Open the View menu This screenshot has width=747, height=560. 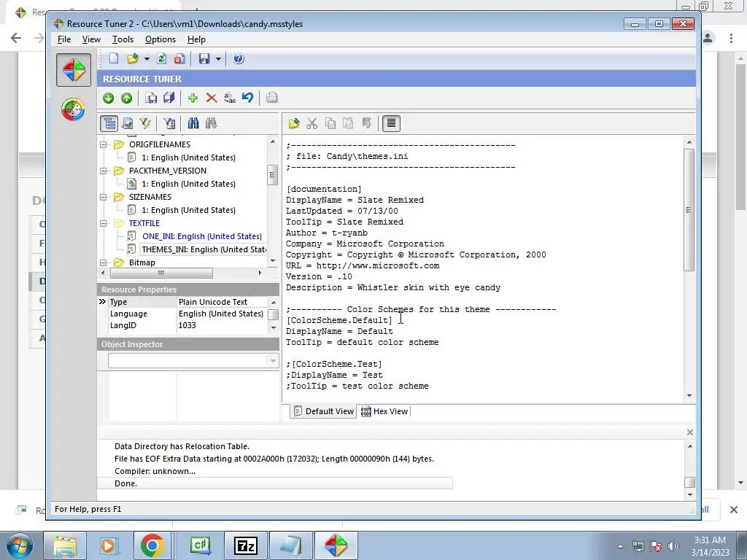click(91, 39)
